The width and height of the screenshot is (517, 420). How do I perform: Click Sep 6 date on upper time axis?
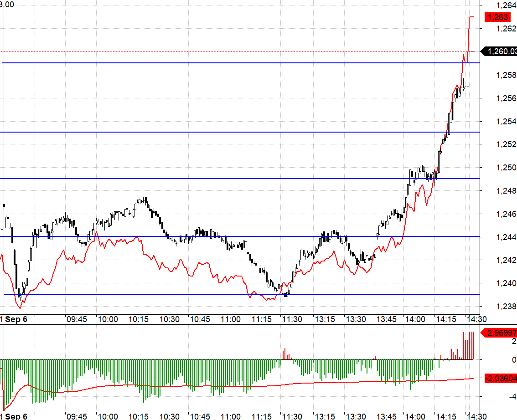(x=16, y=319)
